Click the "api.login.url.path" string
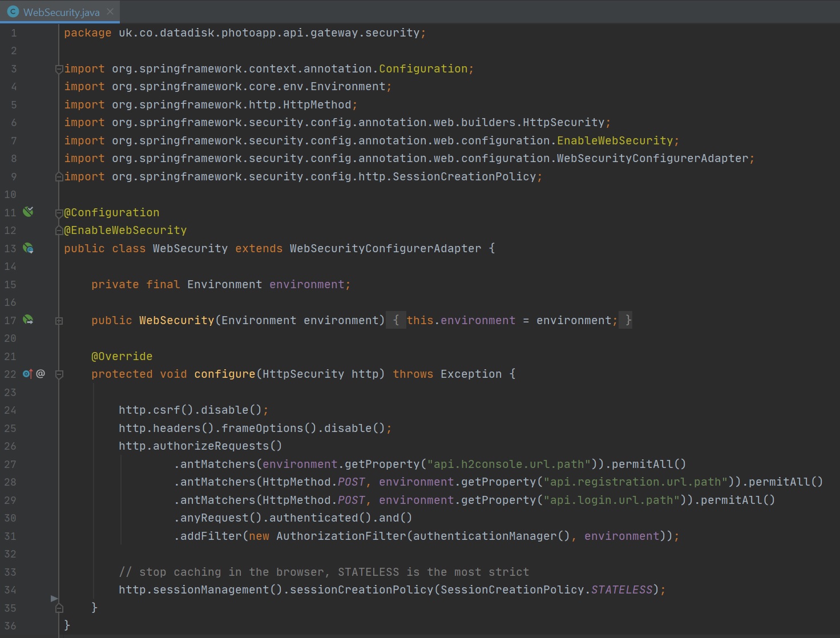Screen dimensions: 840x638 tap(612, 500)
